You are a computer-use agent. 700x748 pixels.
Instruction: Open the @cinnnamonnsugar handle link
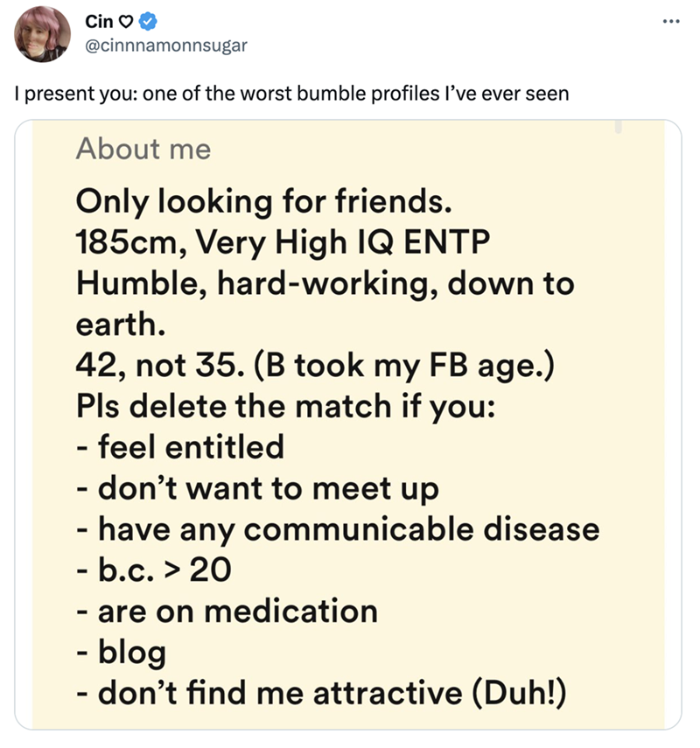click(165, 45)
